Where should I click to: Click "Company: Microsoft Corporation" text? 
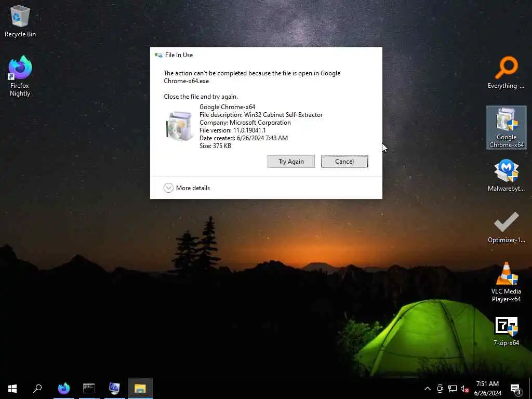click(x=245, y=123)
